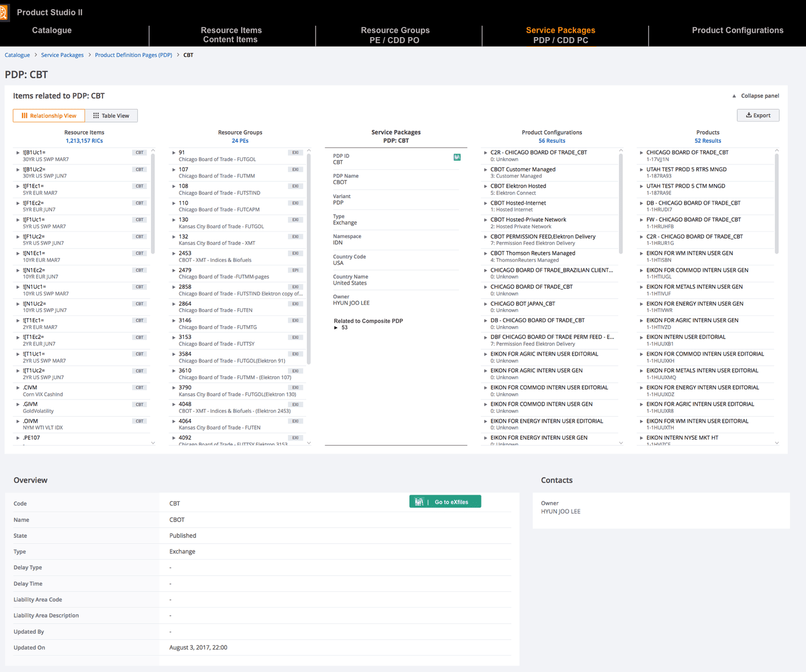
Task: Select the .GIVM GoldVolatility item
Action: [x=81, y=408]
